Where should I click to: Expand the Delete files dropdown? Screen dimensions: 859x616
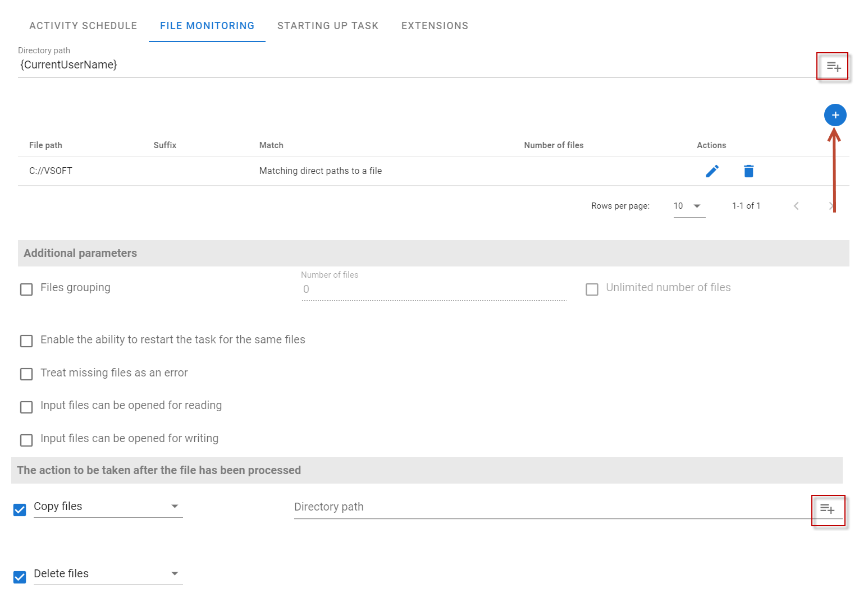[108, 574]
